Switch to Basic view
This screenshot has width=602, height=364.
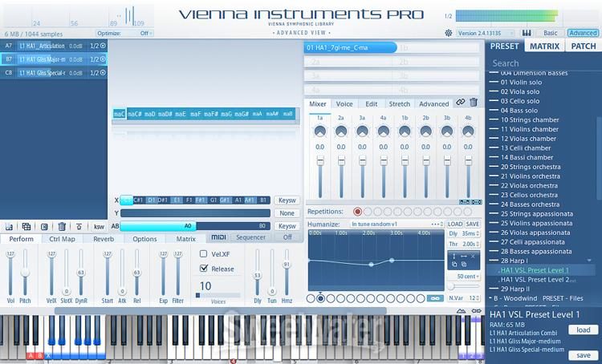(550, 33)
